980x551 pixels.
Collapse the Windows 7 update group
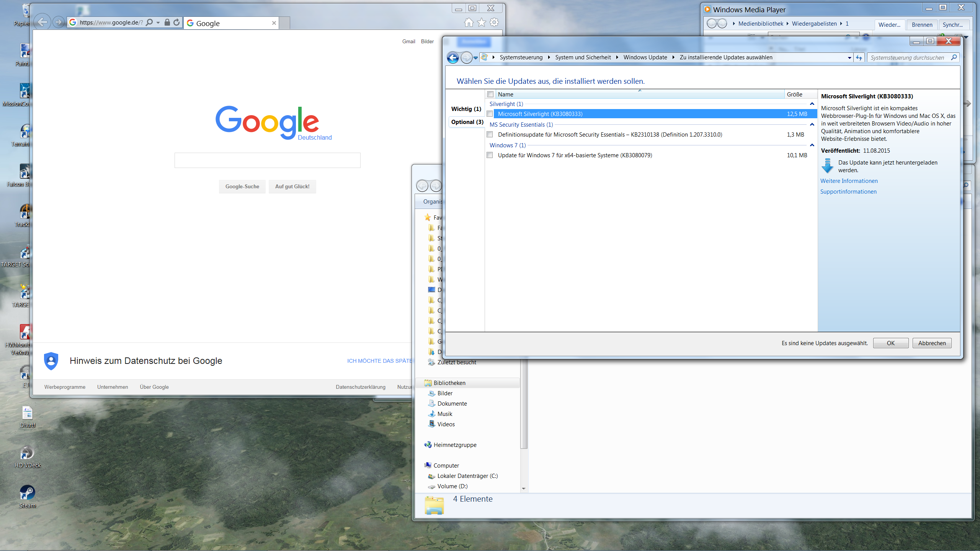(x=812, y=145)
